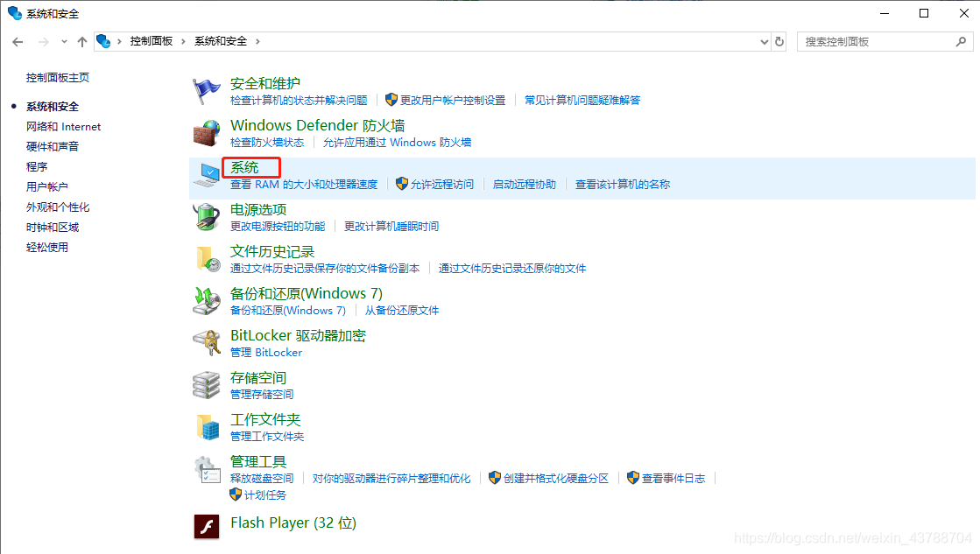
Task: Open 外观和个性化 category
Action: point(58,207)
